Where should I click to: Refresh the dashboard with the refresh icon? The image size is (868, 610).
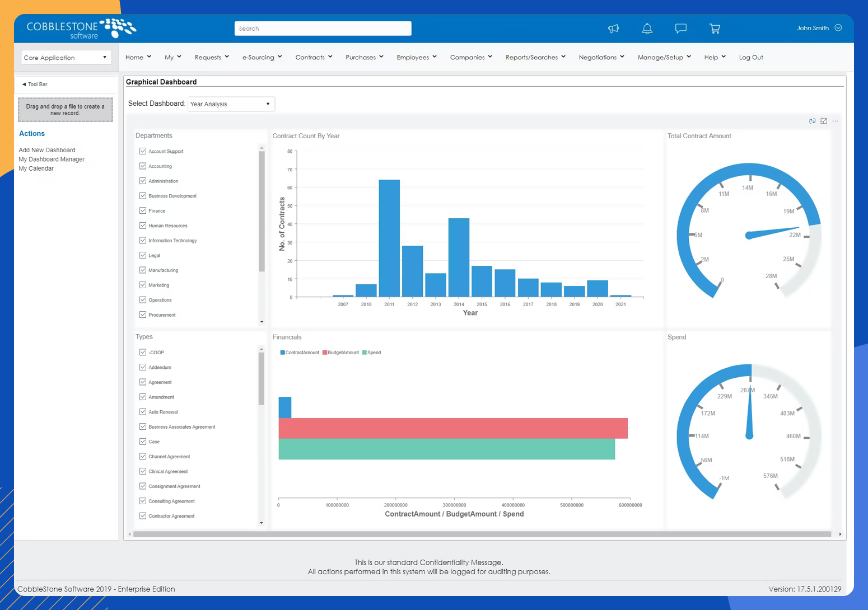click(x=813, y=121)
